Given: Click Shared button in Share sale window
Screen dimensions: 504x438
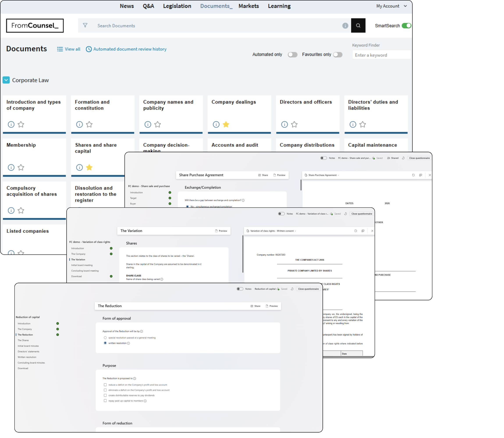Looking at the screenshot, I should coord(393,158).
